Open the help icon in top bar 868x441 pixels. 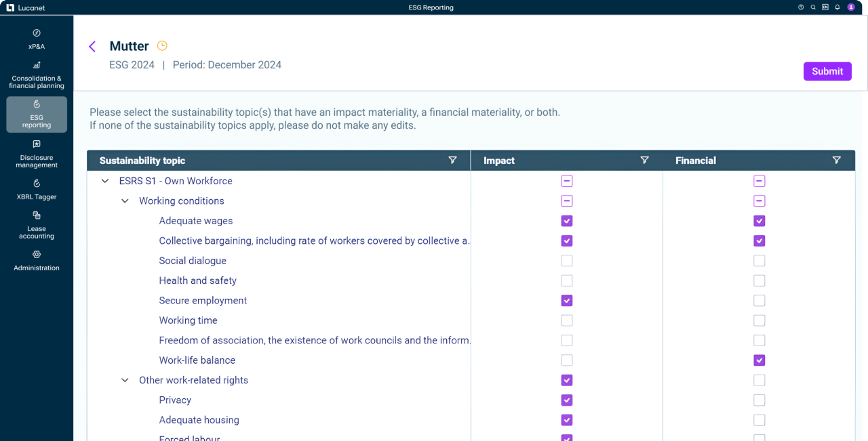(801, 7)
